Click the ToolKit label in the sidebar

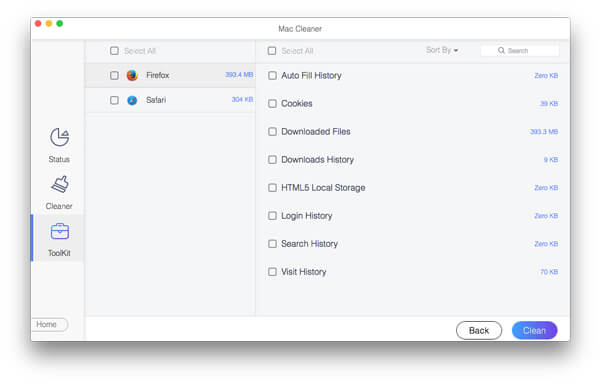(59, 253)
